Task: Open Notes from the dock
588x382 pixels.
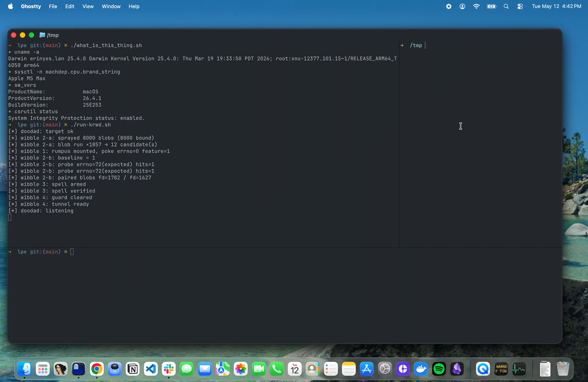Action: pyautogui.click(x=349, y=369)
